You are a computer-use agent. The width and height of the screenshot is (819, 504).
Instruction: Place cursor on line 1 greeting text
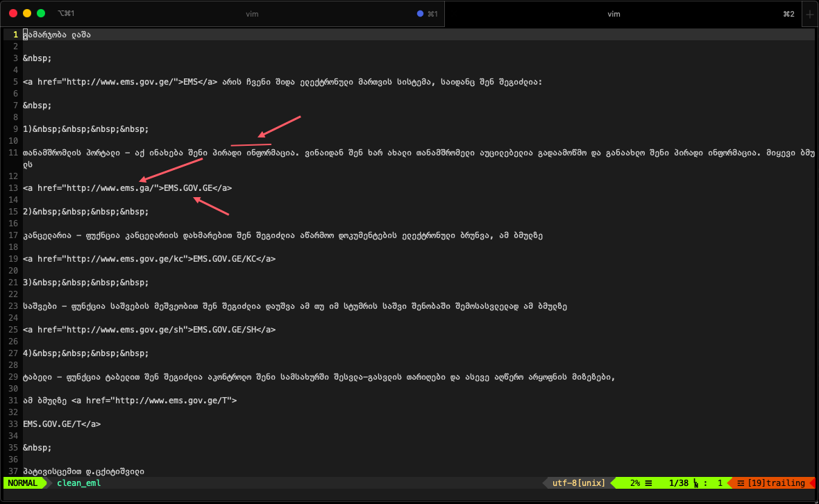(x=57, y=35)
